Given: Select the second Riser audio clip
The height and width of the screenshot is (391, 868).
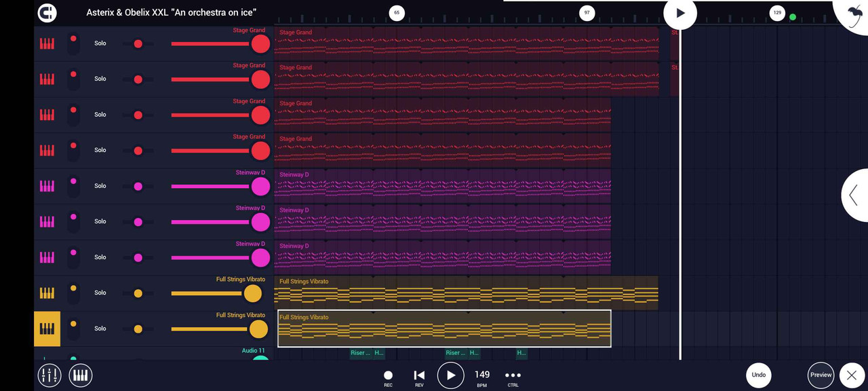Looking at the screenshot, I should point(455,353).
